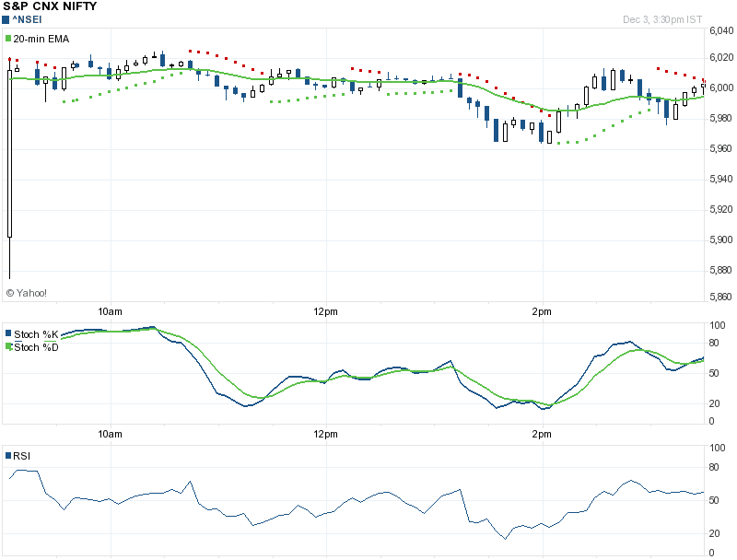The width and height of the screenshot is (737, 560).
Task: Click the 5,920 price axis label
Action: (721, 209)
